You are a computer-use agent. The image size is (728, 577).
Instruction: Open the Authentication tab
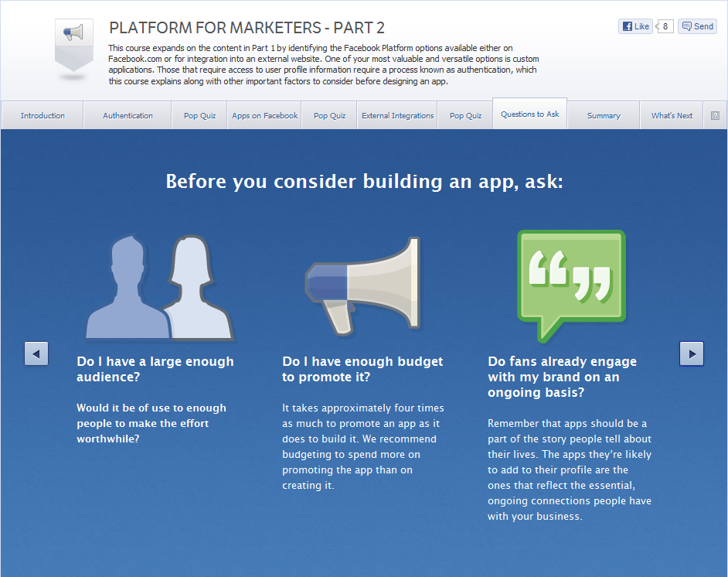click(128, 115)
